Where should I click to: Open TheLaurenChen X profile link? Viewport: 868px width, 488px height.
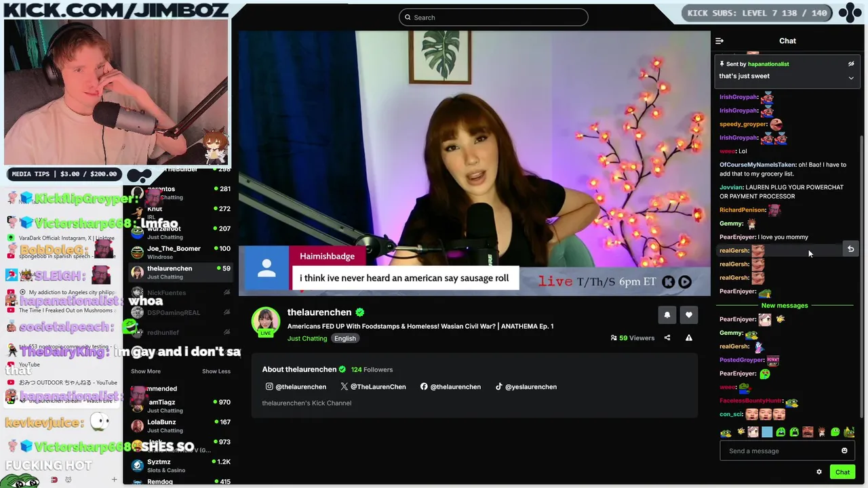tap(373, 386)
